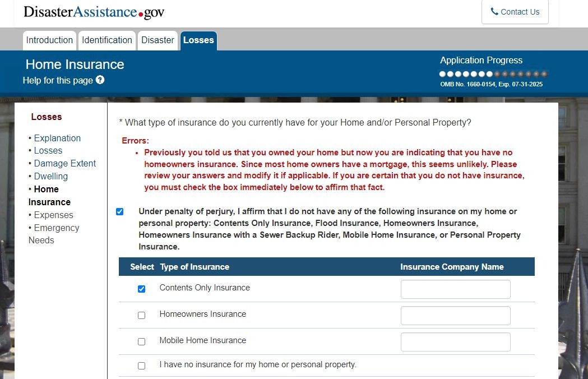The image size is (588, 379).
Task: Open the Identification tab
Action: click(107, 40)
